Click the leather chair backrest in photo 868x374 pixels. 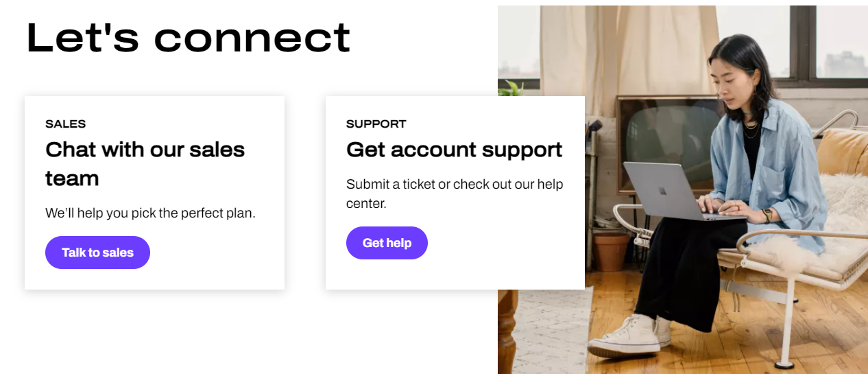click(843, 151)
